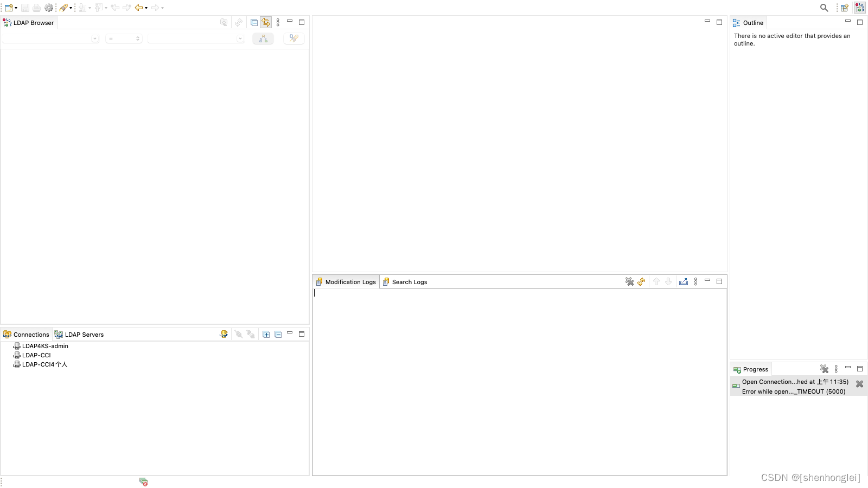Open the Modification Logs view menu
Image resolution: width=868 pixels, height=488 pixels.
(695, 281)
